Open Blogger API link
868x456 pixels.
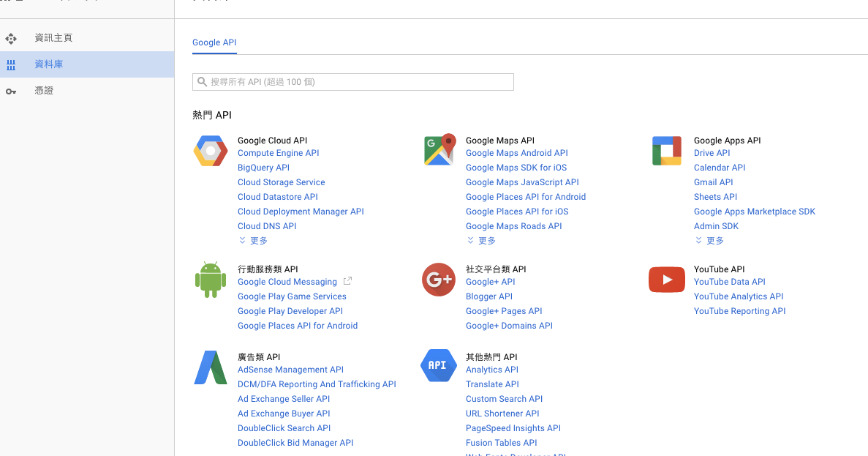[x=489, y=296]
